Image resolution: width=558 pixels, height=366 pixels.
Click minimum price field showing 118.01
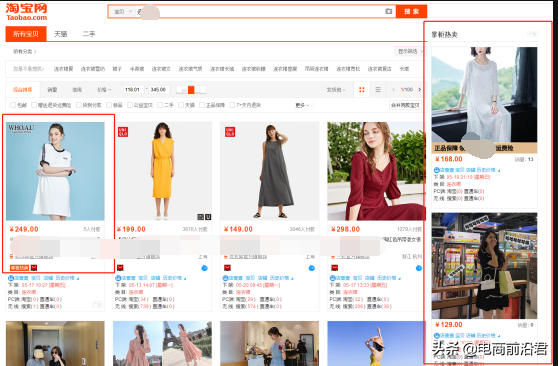click(133, 90)
